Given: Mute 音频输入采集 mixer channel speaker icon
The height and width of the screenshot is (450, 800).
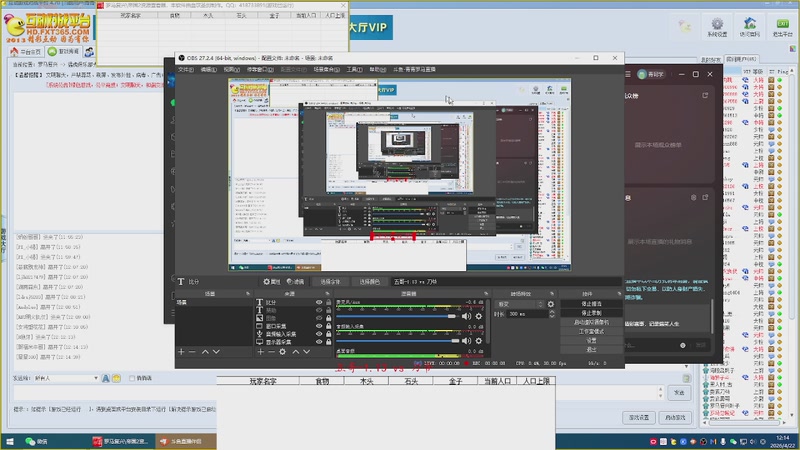Looking at the screenshot, I should 466,341.
